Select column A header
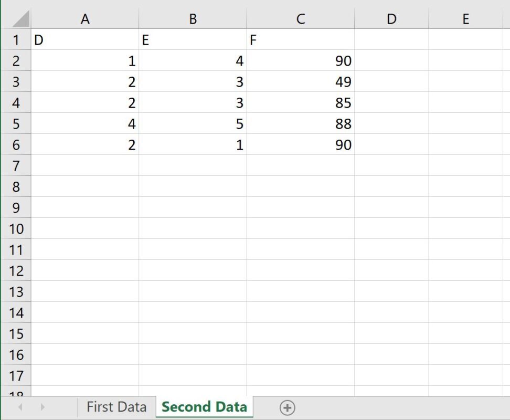510x420 pixels. pyautogui.click(x=85, y=18)
